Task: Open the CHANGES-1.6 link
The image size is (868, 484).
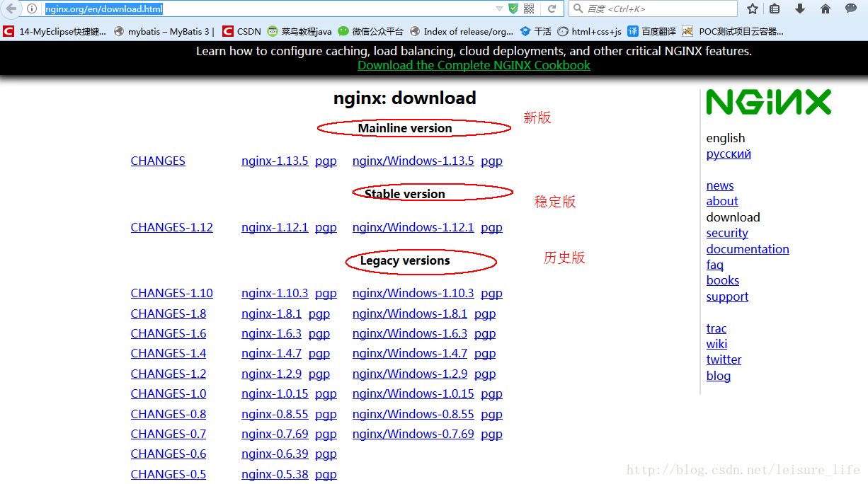Action: (169, 333)
